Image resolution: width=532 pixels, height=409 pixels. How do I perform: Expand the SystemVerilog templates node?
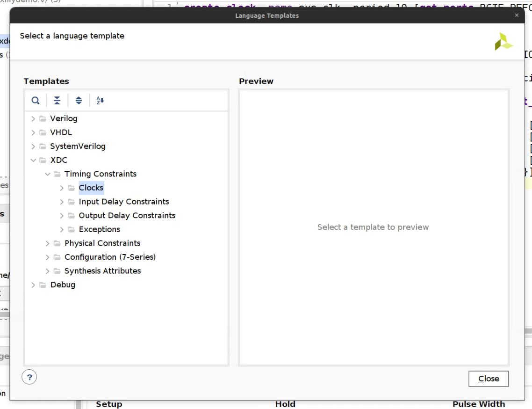click(33, 146)
